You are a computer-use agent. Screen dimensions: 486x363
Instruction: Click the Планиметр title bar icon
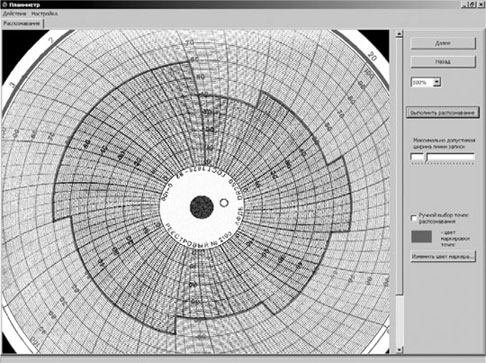[x=5, y=5]
